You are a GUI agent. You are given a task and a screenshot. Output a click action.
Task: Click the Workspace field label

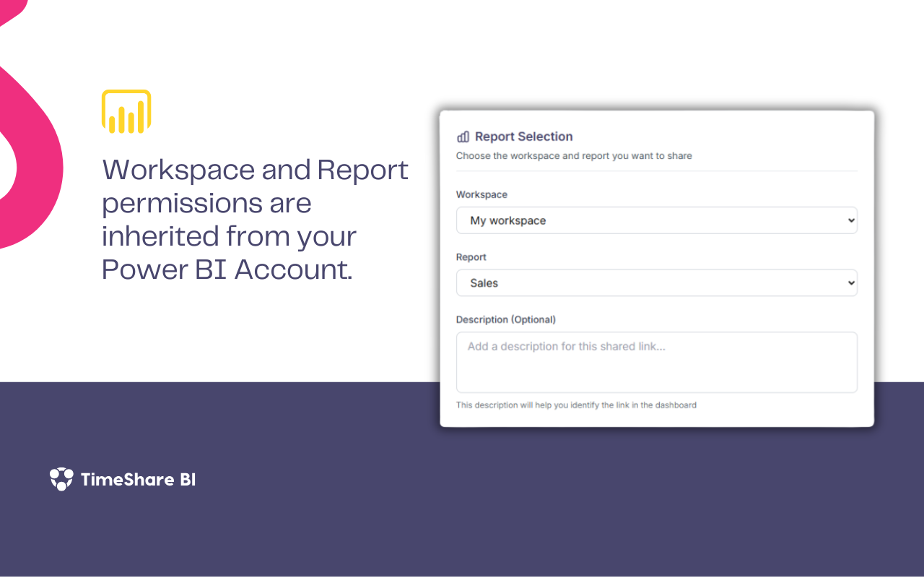click(481, 194)
